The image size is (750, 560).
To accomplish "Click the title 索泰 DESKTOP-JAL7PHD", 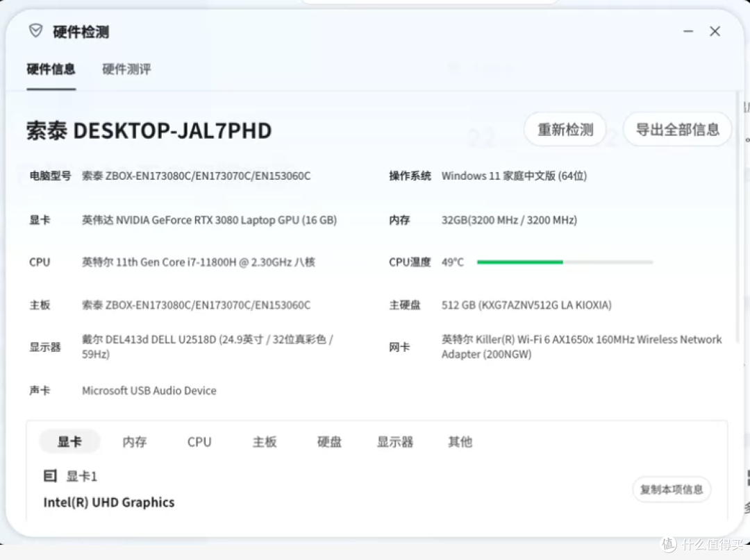I will [x=149, y=130].
